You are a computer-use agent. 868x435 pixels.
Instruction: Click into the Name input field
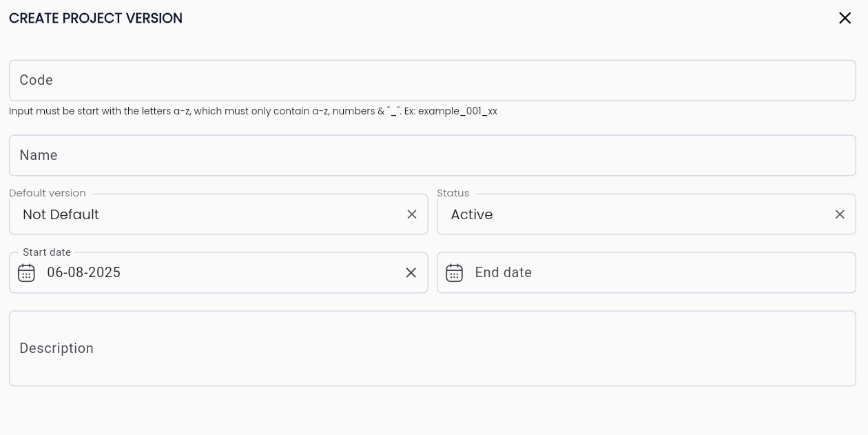coord(432,156)
